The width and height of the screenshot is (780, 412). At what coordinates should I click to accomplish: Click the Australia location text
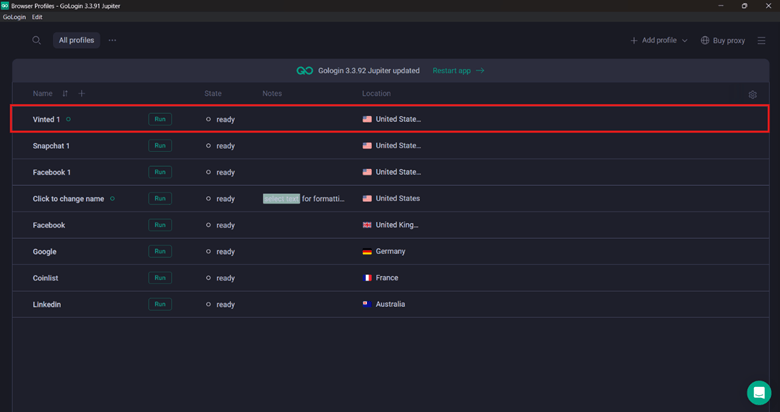pyautogui.click(x=390, y=304)
